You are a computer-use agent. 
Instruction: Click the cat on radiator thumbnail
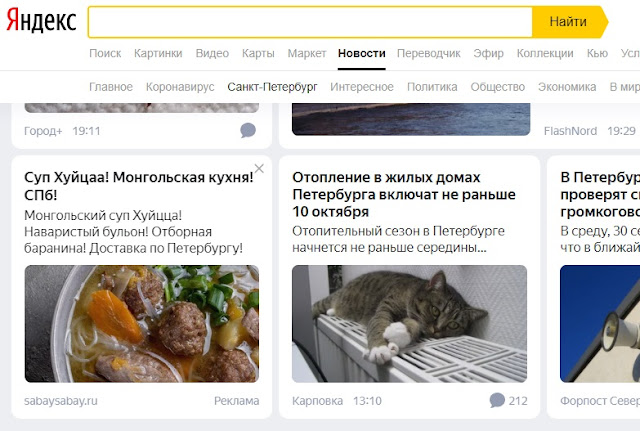[409, 324]
